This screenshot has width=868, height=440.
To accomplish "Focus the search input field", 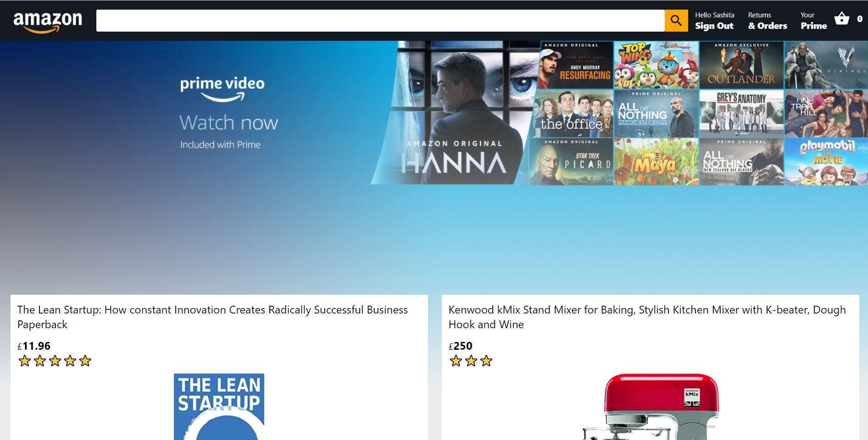I will [x=380, y=21].
